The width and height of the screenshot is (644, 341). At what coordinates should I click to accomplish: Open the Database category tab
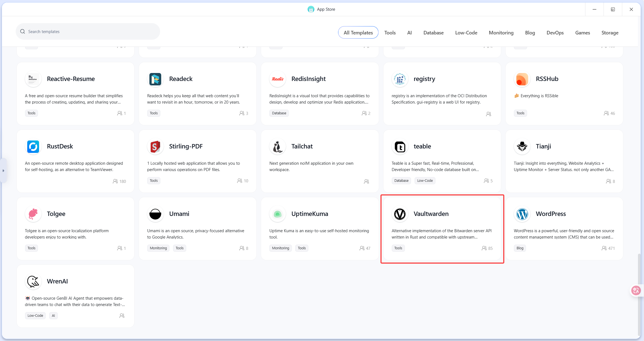(x=433, y=33)
